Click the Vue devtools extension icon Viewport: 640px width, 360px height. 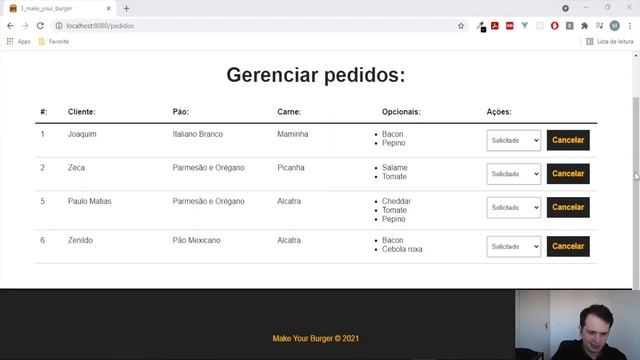click(524, 26)
